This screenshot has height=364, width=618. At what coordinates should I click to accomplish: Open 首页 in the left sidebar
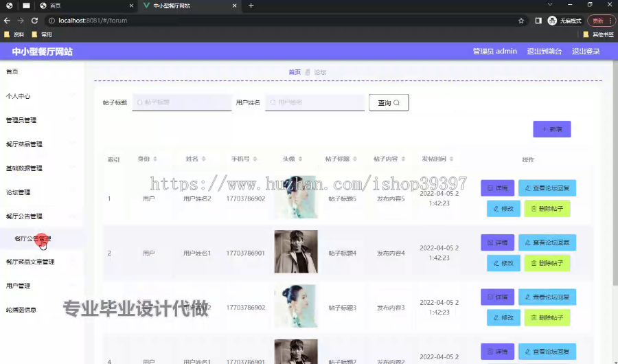click(41, 72)
